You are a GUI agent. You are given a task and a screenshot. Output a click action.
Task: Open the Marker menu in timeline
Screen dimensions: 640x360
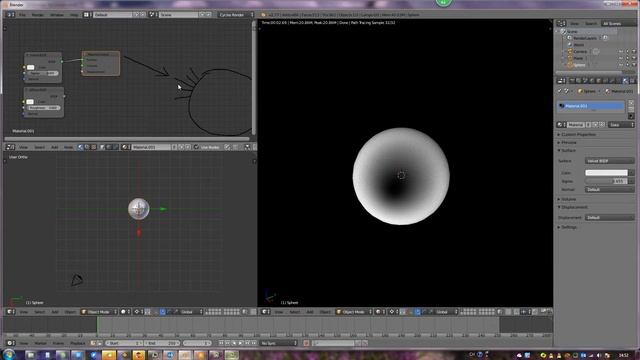pos(40,343)
